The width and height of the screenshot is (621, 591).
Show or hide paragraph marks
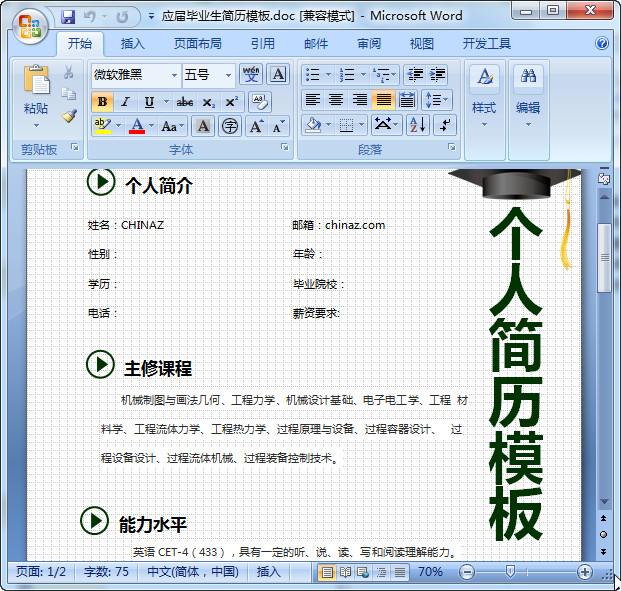pos(445,125)
